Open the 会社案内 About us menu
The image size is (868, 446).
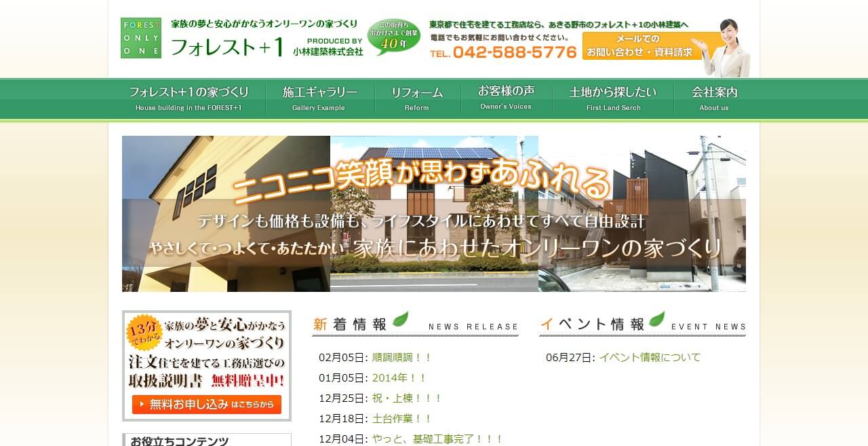point(713,98)
